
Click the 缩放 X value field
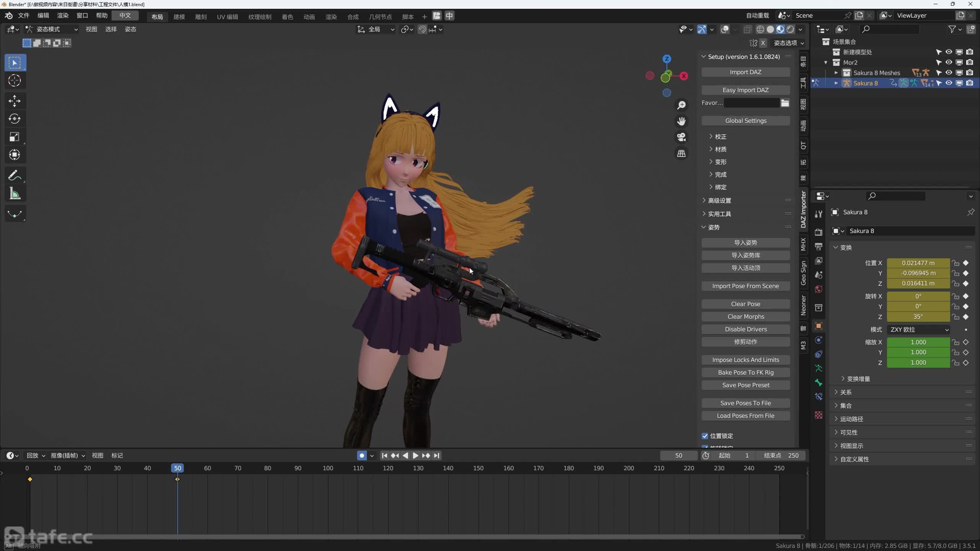pyautogui.click(x=918, y=342)
